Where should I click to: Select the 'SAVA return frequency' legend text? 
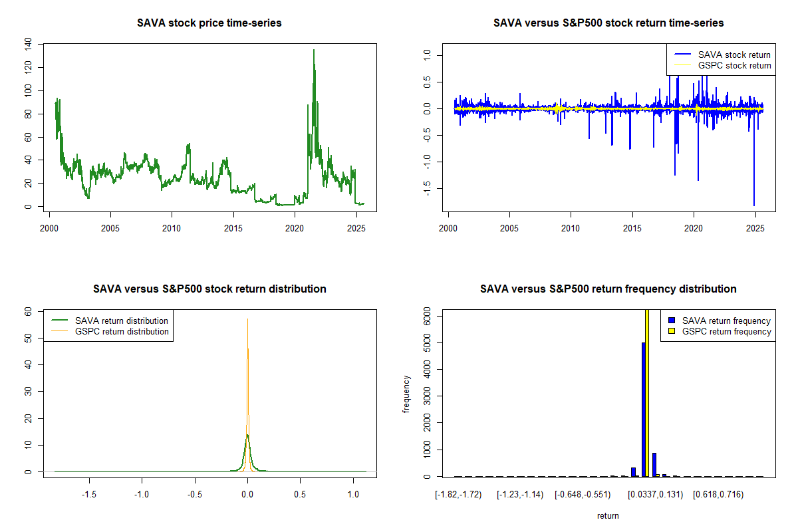pos(726,321)
